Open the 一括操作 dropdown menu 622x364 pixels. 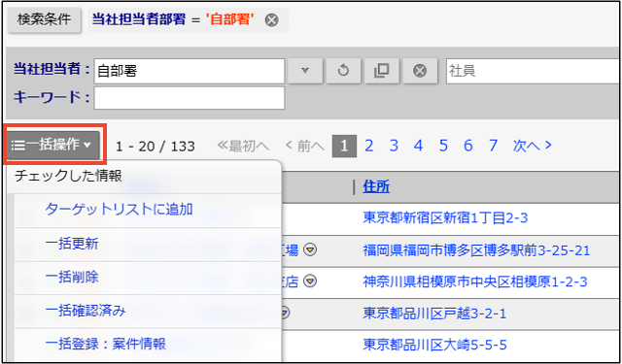pos(53,145)
